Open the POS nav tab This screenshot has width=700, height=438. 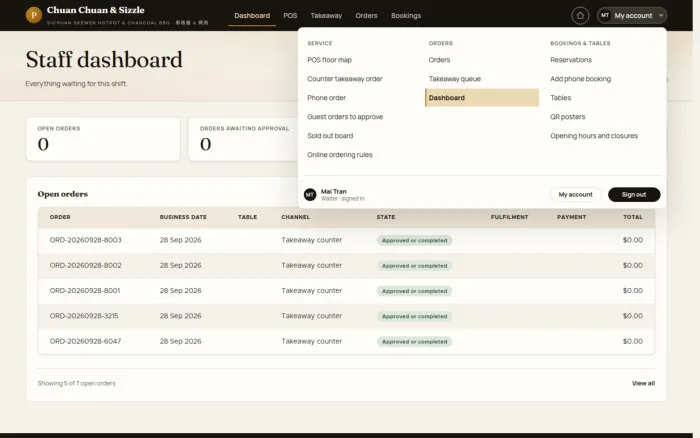(x=290, y=16)
